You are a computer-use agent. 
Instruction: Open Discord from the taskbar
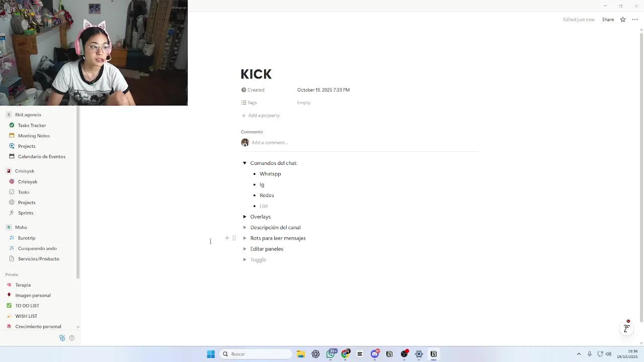(375, 354)
